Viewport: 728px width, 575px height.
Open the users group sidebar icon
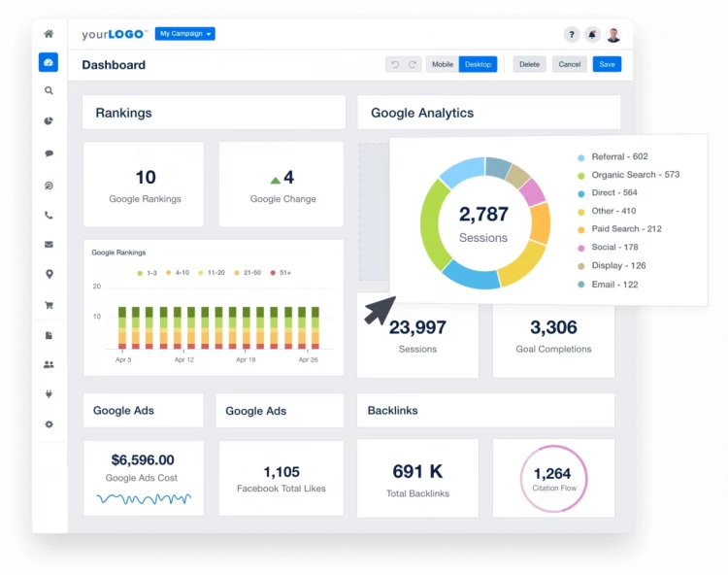(x=49, y=364)
